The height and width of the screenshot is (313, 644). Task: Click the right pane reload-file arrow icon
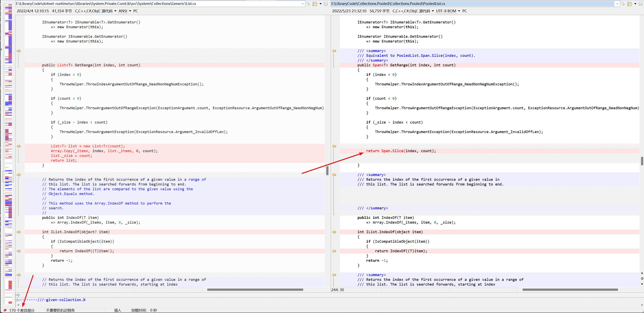pyautogui.click(x=623, y=4)
